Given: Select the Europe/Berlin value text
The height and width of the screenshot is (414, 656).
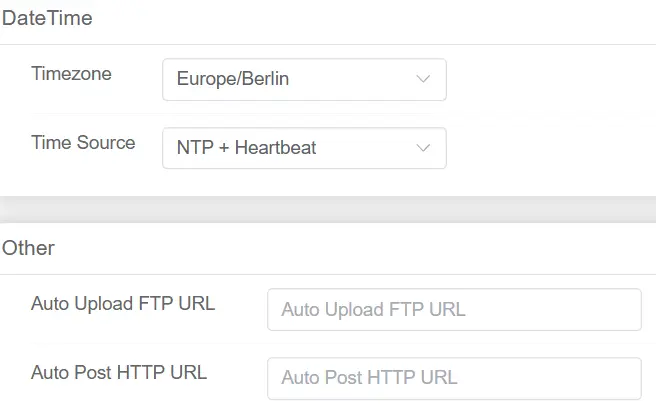Looking at the screenshot, I should [x=233, y=79].
